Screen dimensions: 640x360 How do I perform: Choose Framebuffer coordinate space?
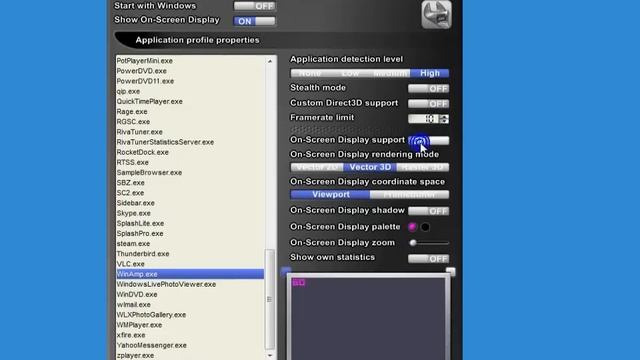(x=410, y=195)
